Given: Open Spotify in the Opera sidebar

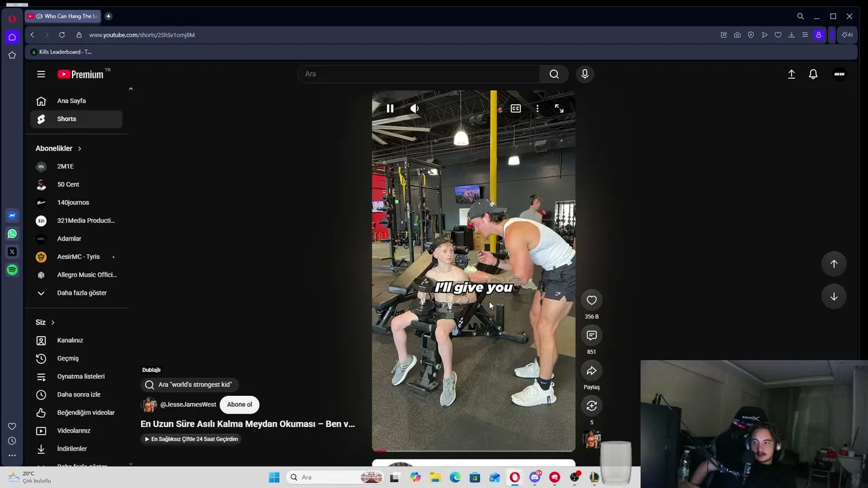Looking at the screenshot, I should pos(12,270).
